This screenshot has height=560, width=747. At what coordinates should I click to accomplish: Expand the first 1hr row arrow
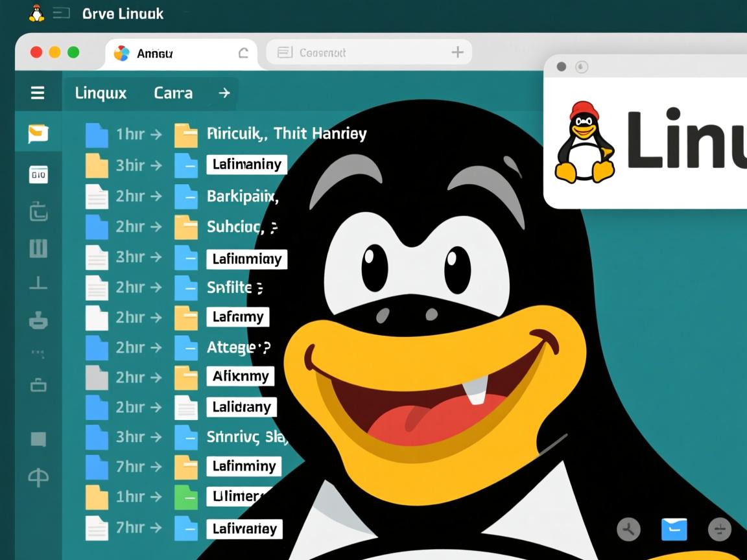(x=156, y=134)
